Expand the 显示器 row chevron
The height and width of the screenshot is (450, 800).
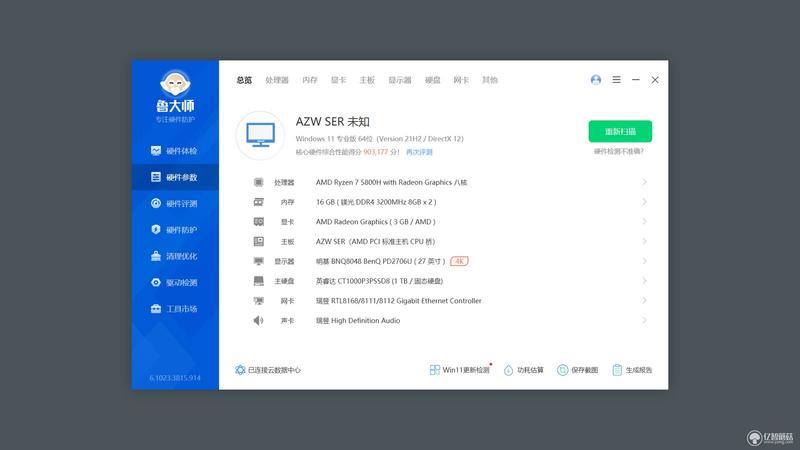[644, 261]
